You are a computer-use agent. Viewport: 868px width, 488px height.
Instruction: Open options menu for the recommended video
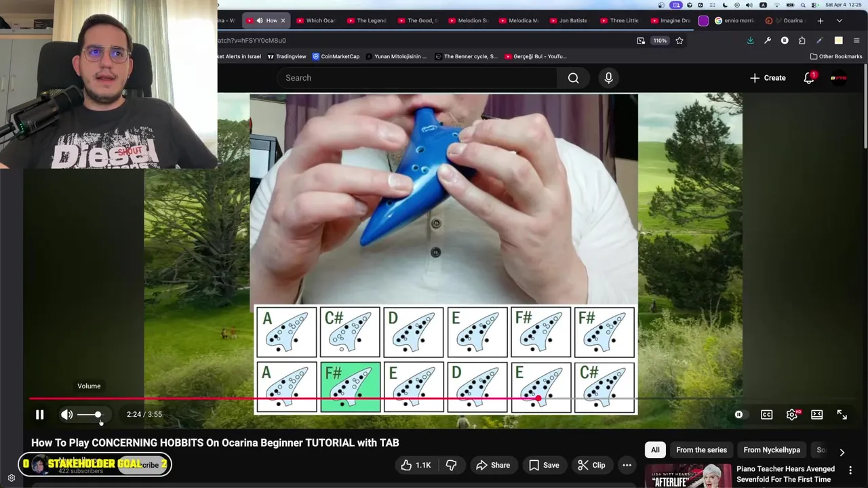[x=850, y=470]
